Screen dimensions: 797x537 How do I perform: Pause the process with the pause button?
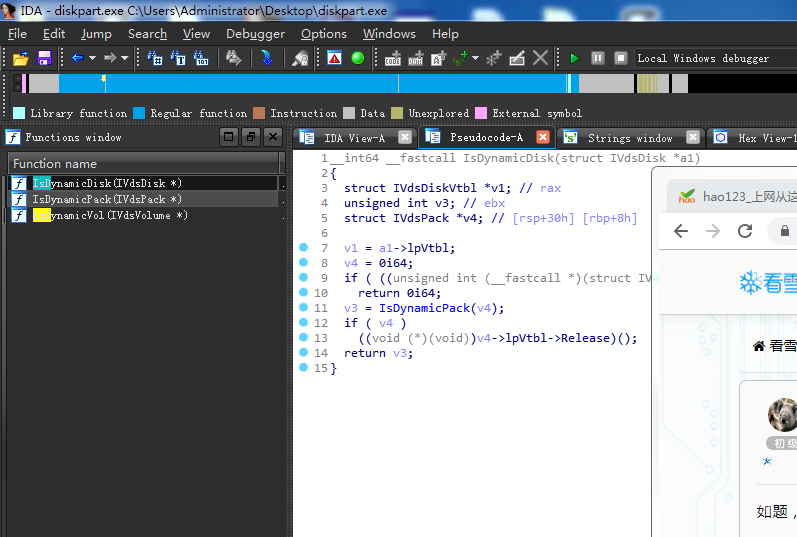[x=598, y=58]
